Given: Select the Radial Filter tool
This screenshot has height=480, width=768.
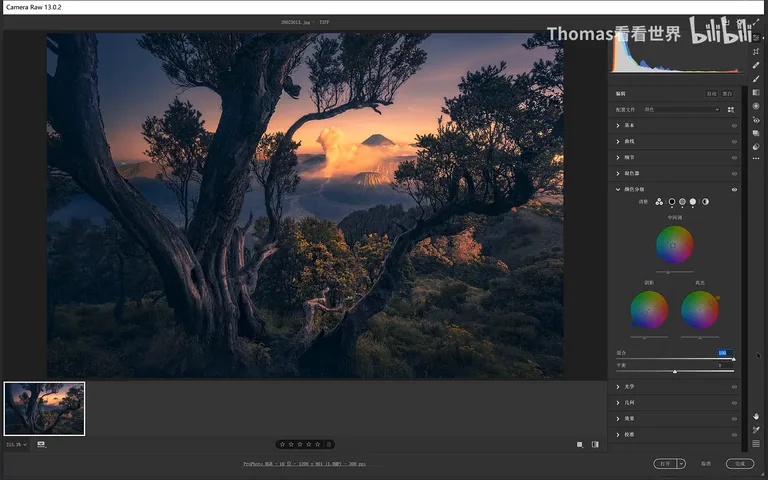Looking at the screenshot, I should pos(756,106).
